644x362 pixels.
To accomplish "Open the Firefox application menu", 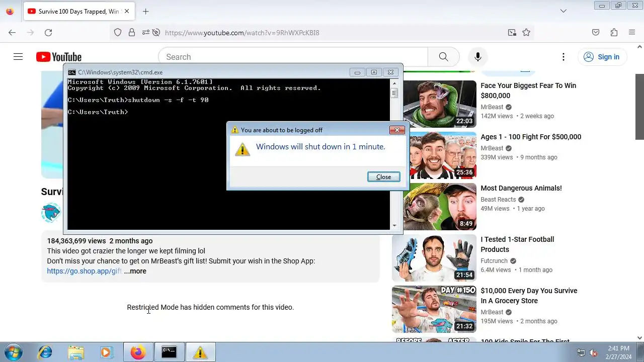I will pos(632,33).
